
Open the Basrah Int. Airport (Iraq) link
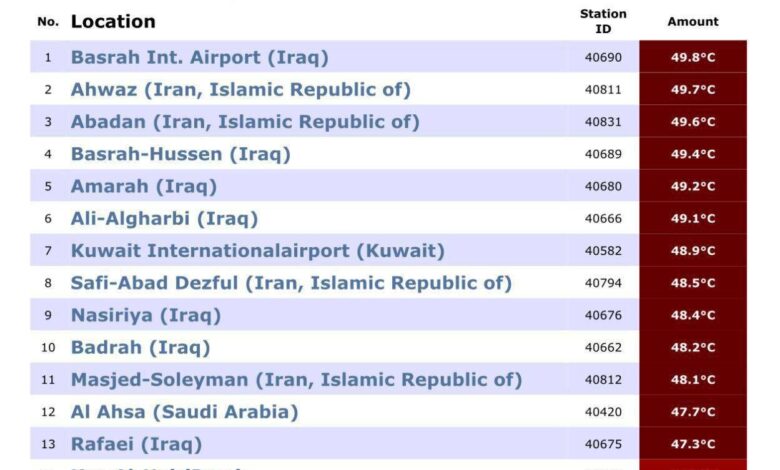pyautogui.click(x=199, y=57)
